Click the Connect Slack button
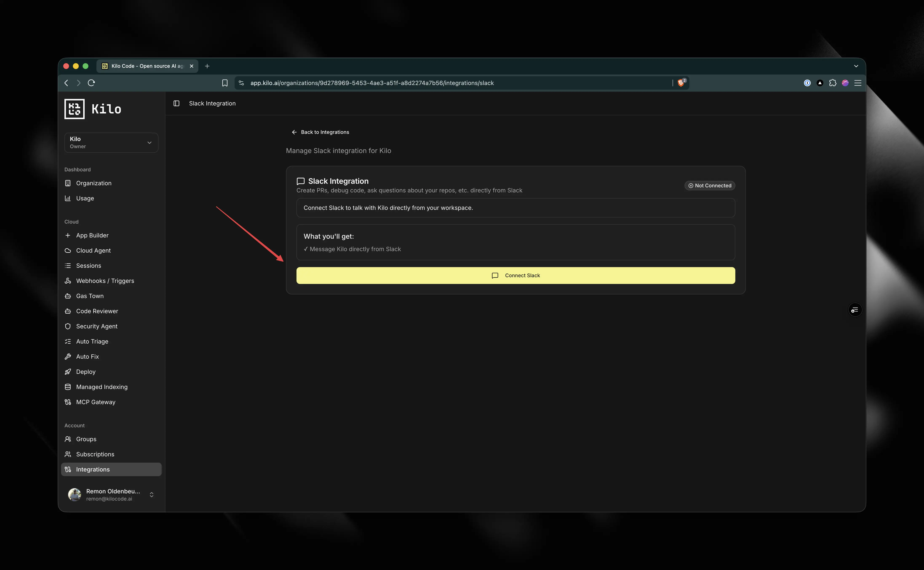 click(515, 276)
